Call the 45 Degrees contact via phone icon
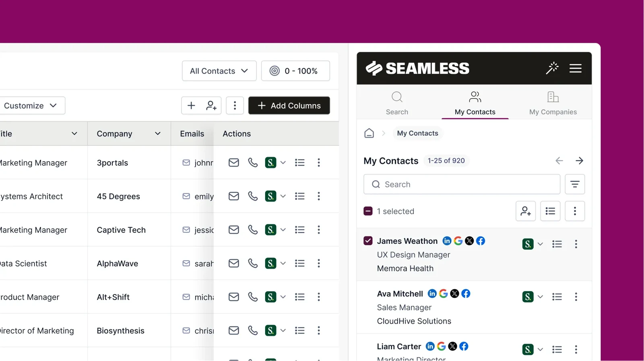Image resolution: width=644 pixels, height=361 pixels. (x=253, y=196)
